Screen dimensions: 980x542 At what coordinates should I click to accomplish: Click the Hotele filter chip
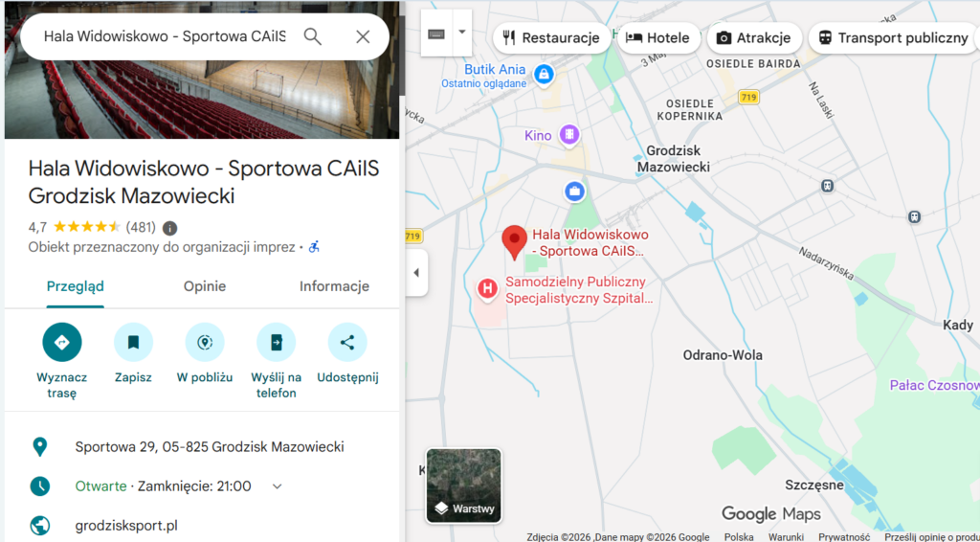coord(658,37)
